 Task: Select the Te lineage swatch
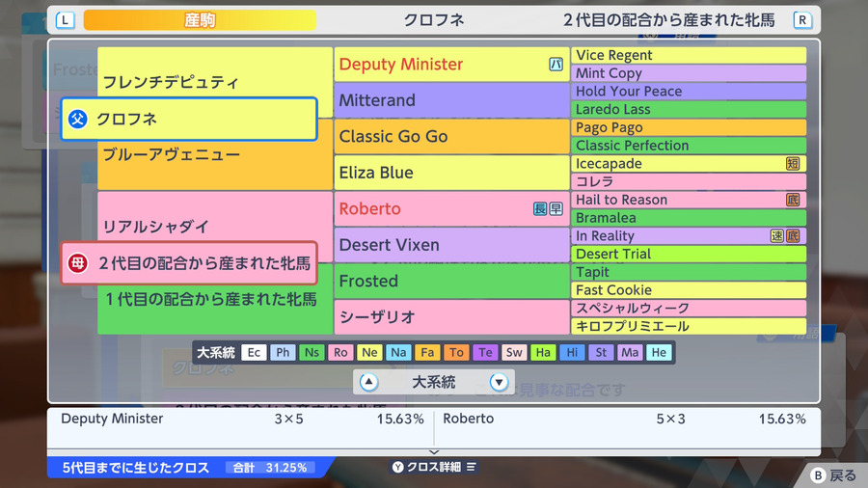[485, 352]
